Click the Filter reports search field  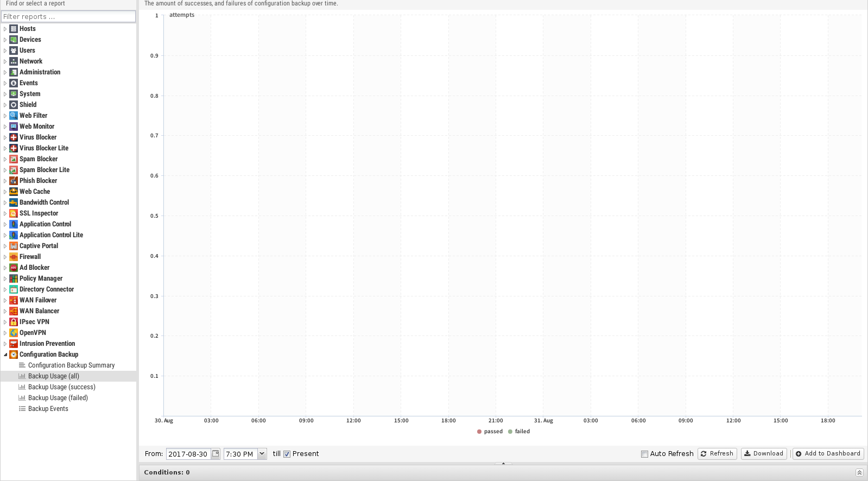click(68, 16)
